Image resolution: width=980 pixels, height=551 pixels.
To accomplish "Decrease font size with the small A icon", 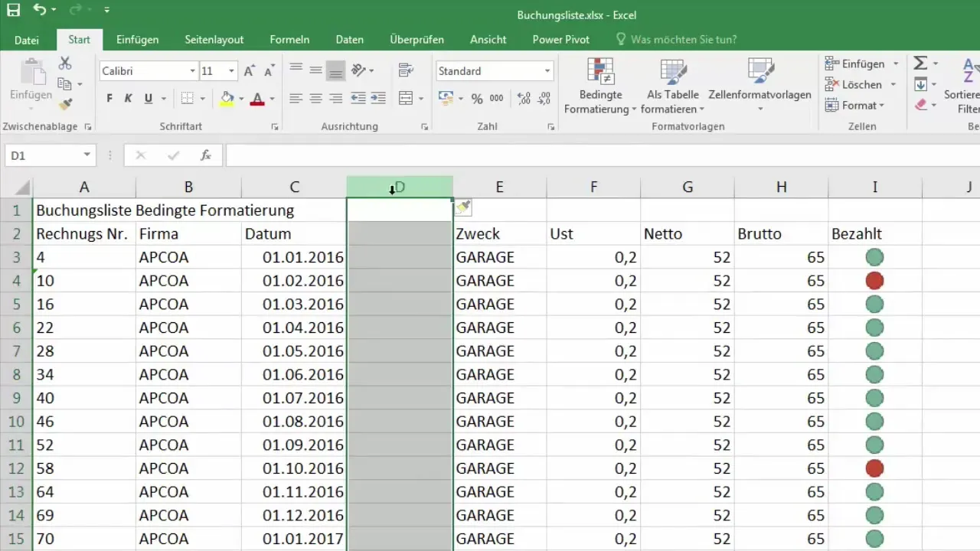I will coord(269,71).
